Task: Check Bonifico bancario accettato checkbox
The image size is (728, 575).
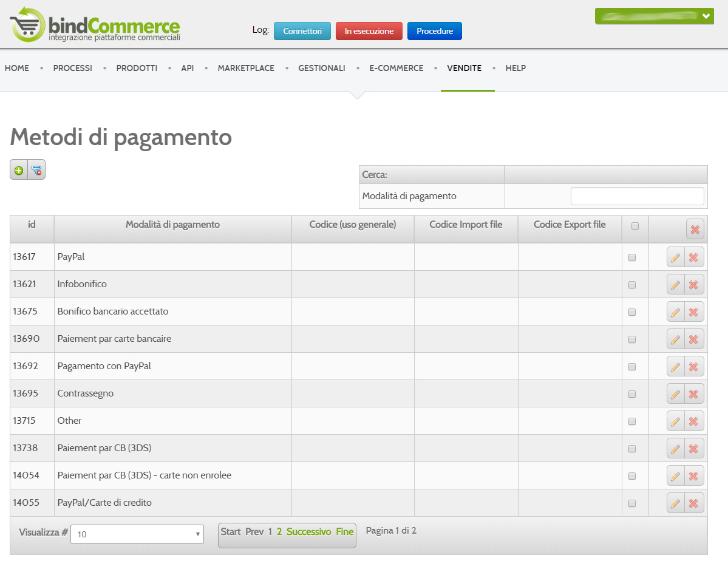Action: (632, 312)
